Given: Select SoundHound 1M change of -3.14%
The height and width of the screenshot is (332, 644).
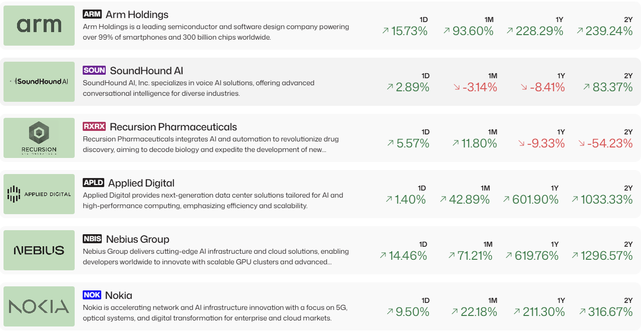Looking at the screenshot, I should [x=475, y=87].
